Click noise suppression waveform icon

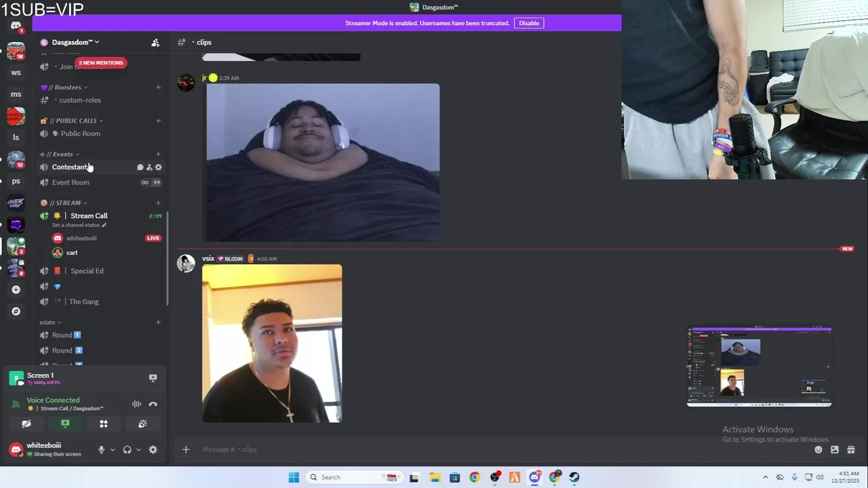(136, 404)
